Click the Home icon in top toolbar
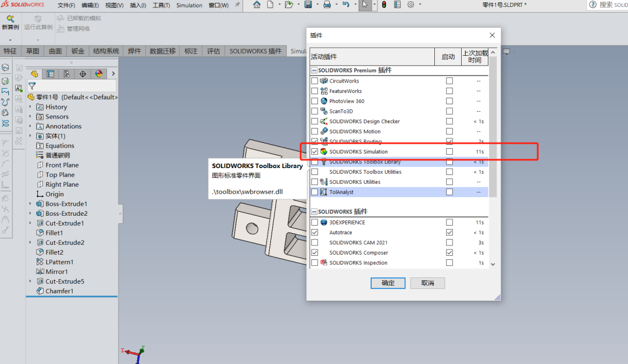This screenshot has height=364, width=628. 257,5
